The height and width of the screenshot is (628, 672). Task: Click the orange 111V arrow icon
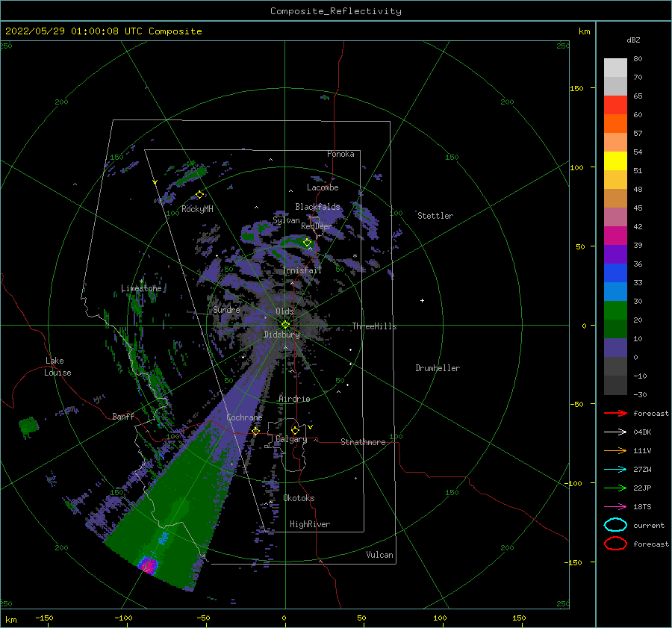pyautogui.click(x=615, y=450)
